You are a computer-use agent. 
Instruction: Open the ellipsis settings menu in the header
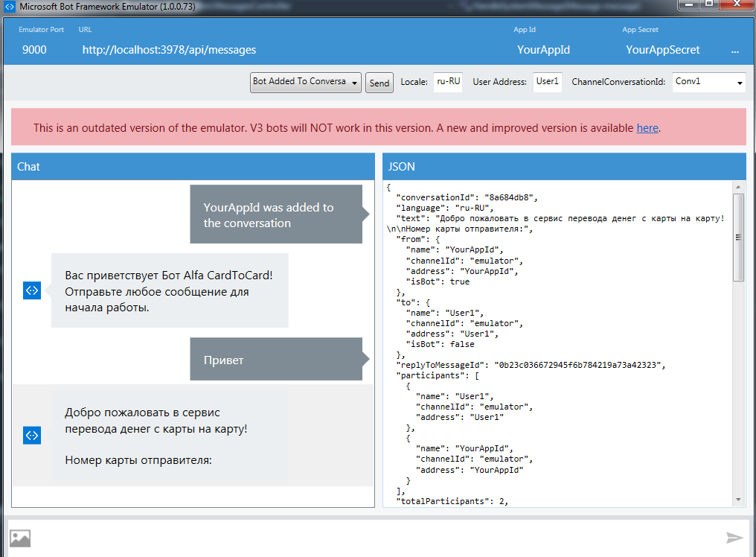(x=734, y=51)
